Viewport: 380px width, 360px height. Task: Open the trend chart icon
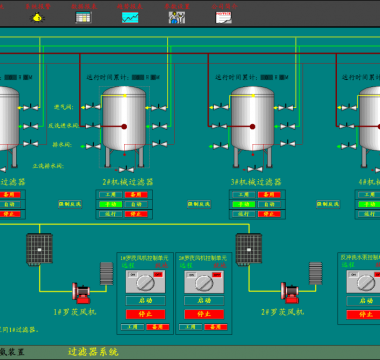point(130,17)
